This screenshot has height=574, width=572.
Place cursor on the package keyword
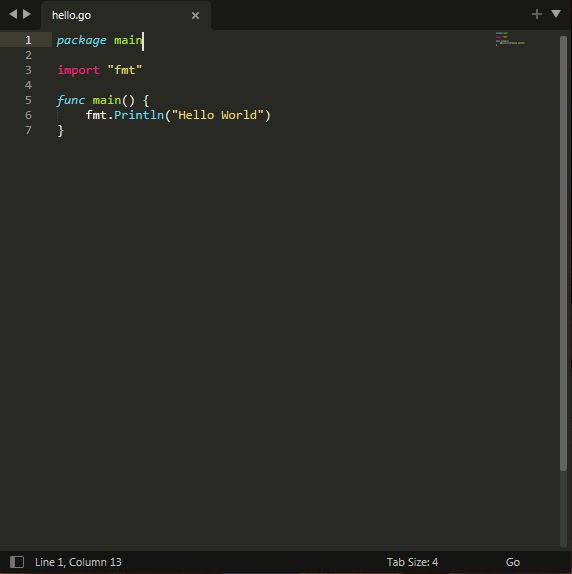click(x=82, y=40)
